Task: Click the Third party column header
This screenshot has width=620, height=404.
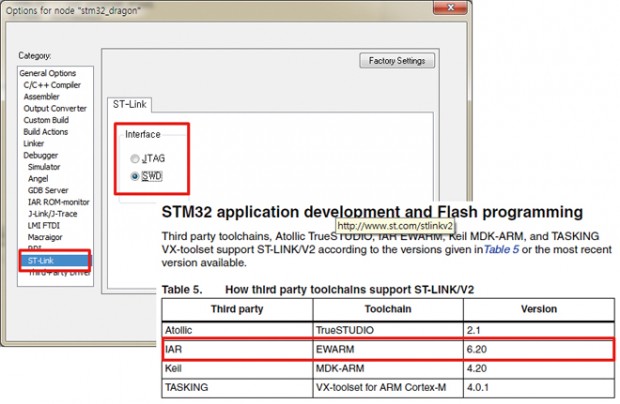Action: coord(237,309)
